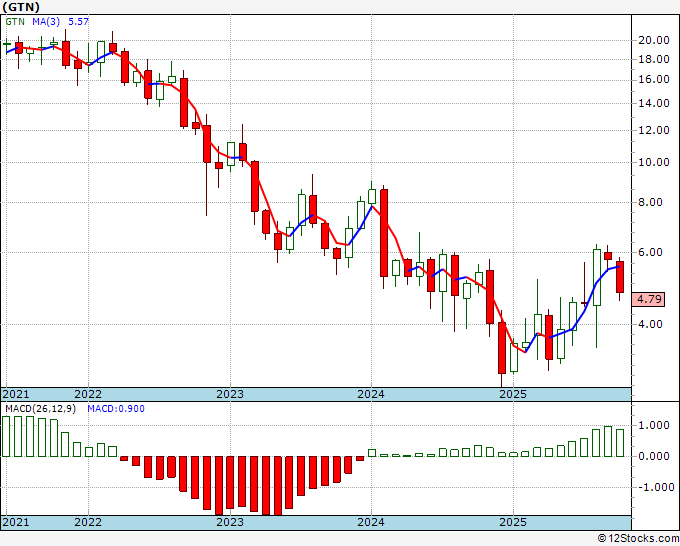Click 2024 on the price chart timeline
Image resolution: width=680 pixels, height=546 pixels.
click(371, 394)
